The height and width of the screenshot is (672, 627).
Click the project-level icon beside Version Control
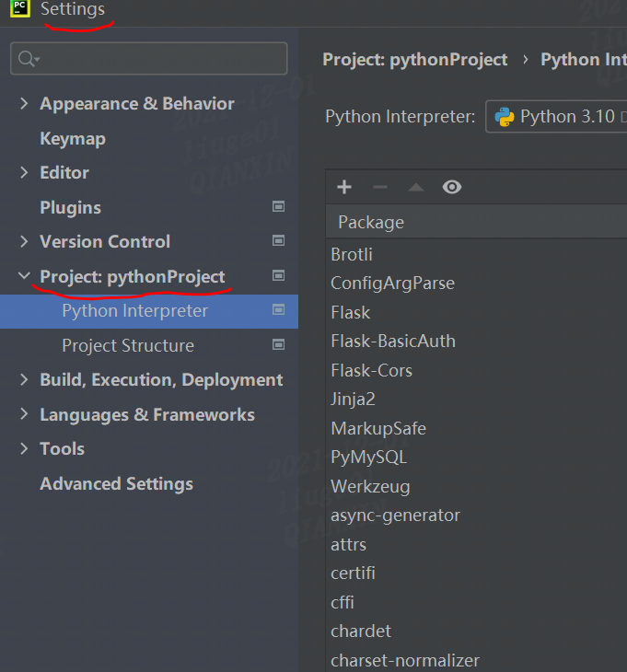click(278, 241)
